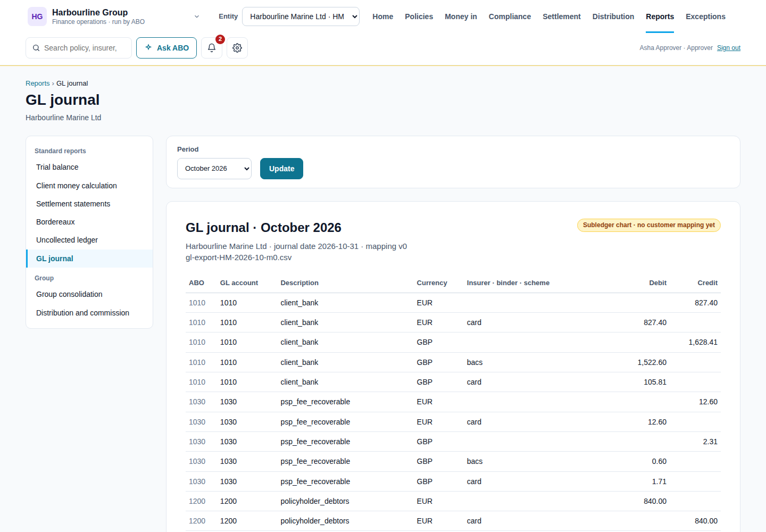Screen dimensions: 766x532
Task: Sign out of the account
Action: (x=729, y=48)
